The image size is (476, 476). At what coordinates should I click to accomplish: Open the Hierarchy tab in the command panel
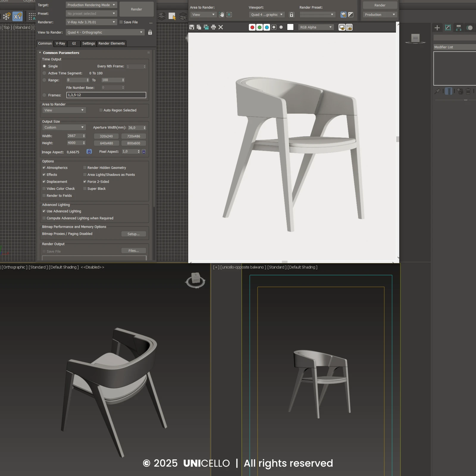click(x=458, y=28)
